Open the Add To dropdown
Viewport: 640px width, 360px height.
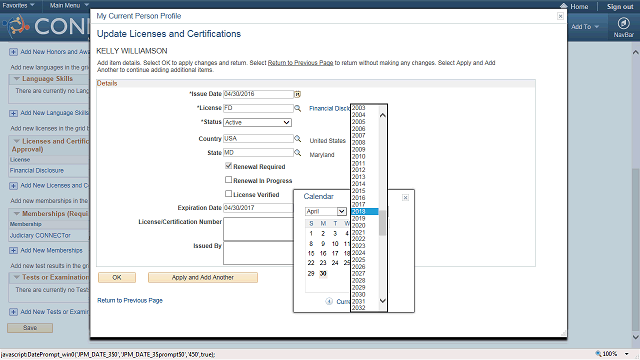coord(585,27)
